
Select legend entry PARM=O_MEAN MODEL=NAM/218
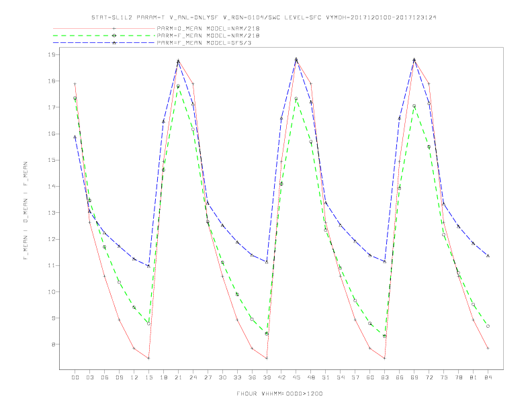(208, 28)
